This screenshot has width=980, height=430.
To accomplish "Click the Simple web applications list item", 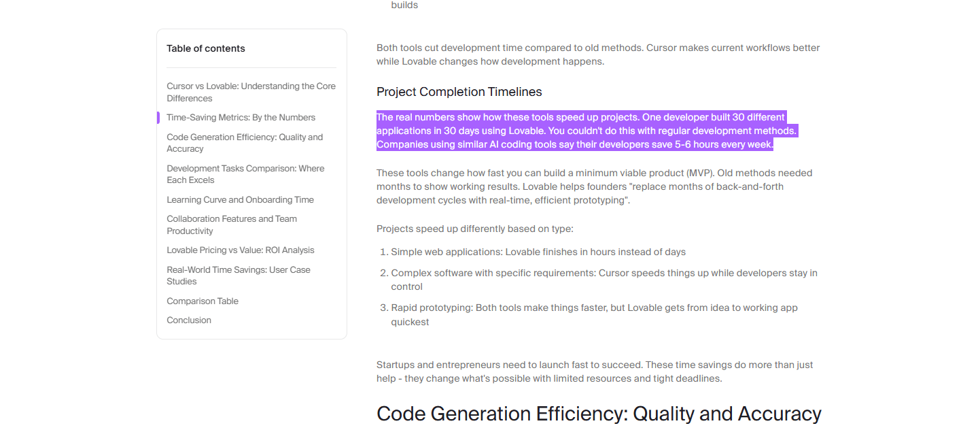I will [x=538, y=252].
